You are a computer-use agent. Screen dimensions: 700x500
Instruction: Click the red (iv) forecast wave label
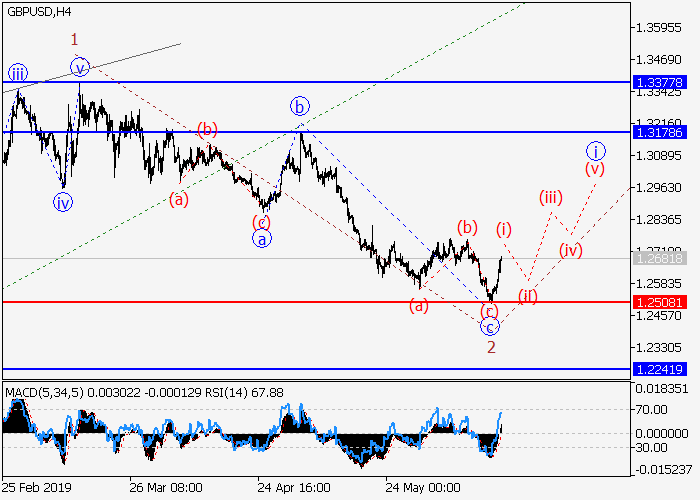click(570, 249)
